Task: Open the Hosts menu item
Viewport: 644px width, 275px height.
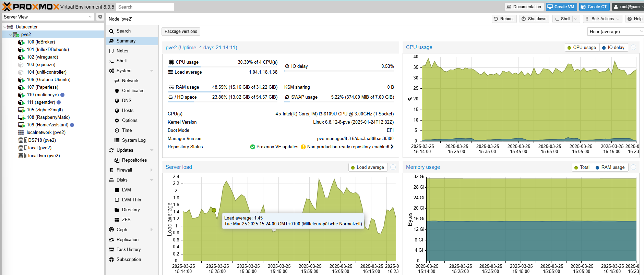Action: (x=132, y=111)
